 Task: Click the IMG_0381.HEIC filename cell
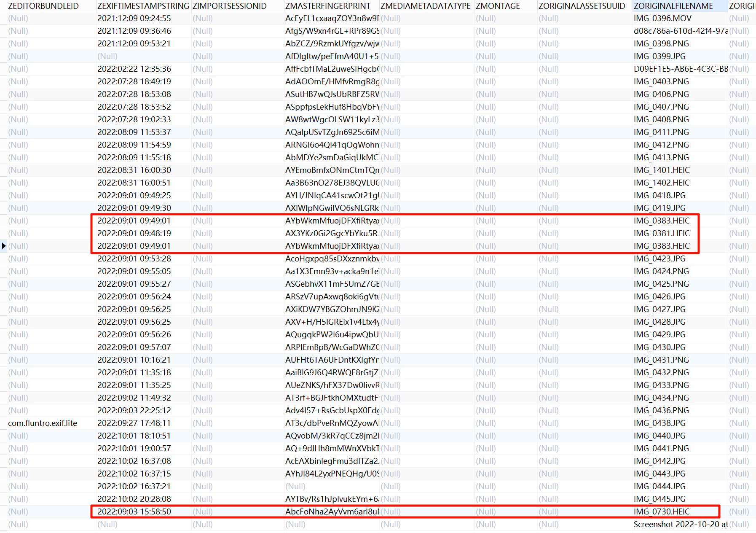tap(662, 233)
